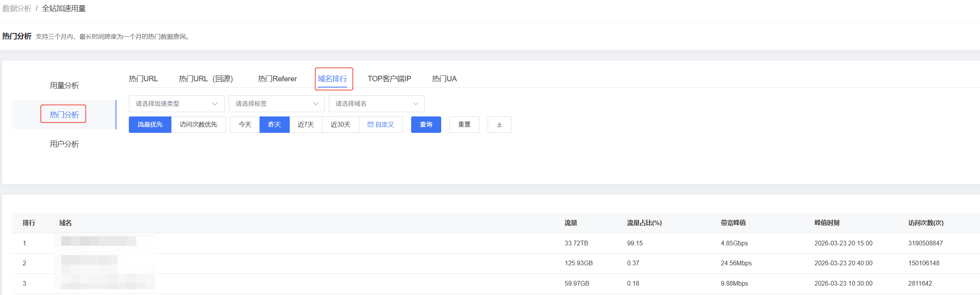Expand the acceleration type dropdown
Screen dimensions: 980x295
[x=176, y=104]
